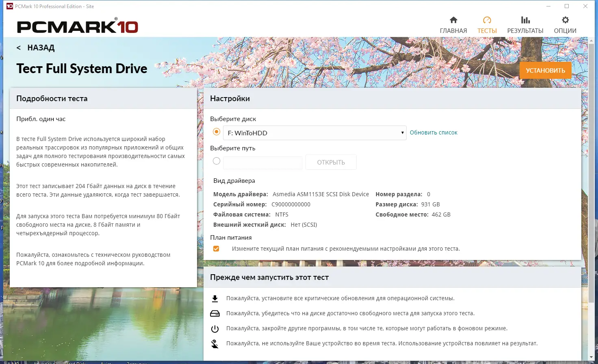The image size is (598, 364).
Task: Expand the F: WinToHDD drive dropdown
Action: (315, 133)
